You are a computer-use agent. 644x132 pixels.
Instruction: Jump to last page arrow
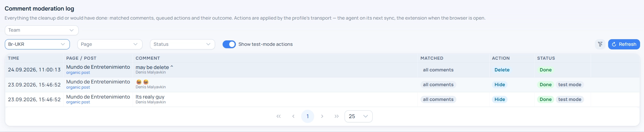click(x=336, y=116)
